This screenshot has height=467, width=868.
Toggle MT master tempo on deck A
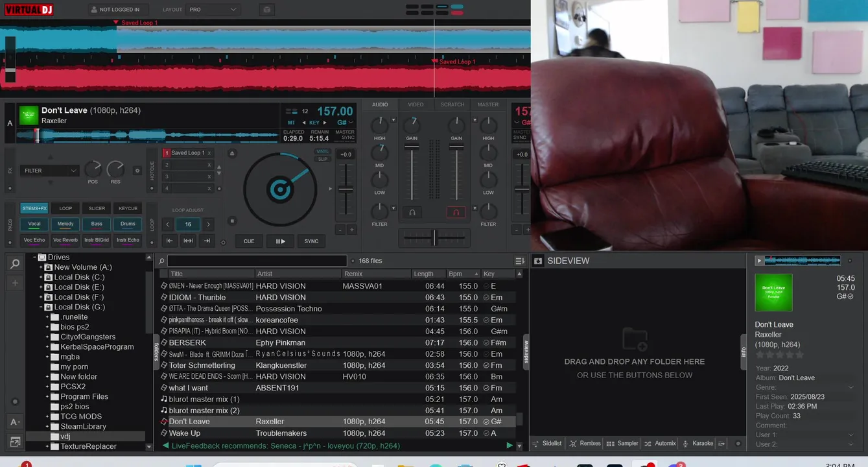[292, 122]
